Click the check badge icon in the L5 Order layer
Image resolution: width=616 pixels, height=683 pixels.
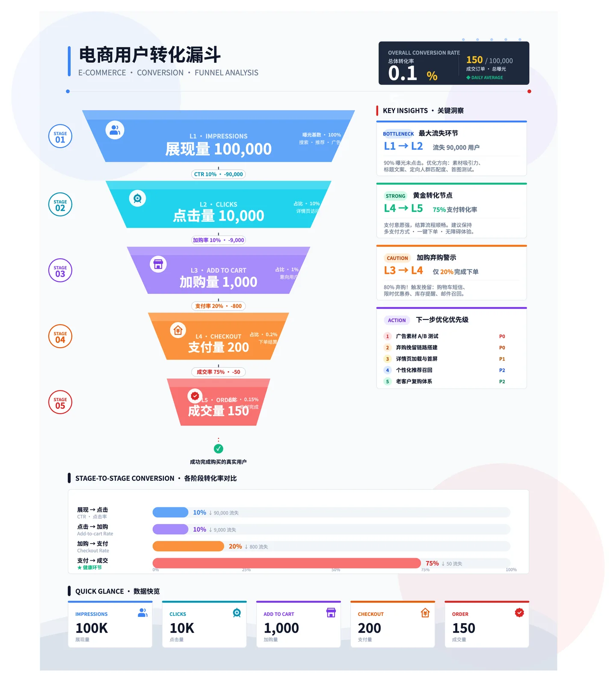coord(195,396)
